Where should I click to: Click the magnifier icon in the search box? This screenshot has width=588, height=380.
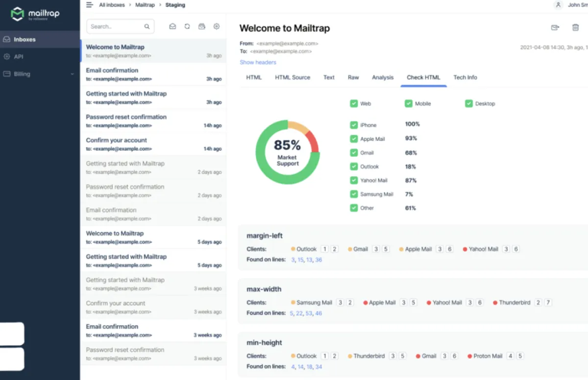pyautogui.click(x=147, y=26)
